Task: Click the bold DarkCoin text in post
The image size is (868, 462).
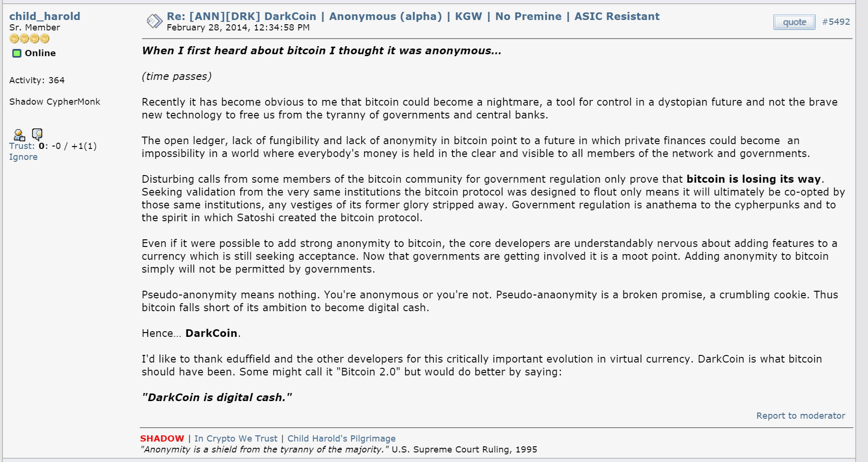Action: pos(211,334)
